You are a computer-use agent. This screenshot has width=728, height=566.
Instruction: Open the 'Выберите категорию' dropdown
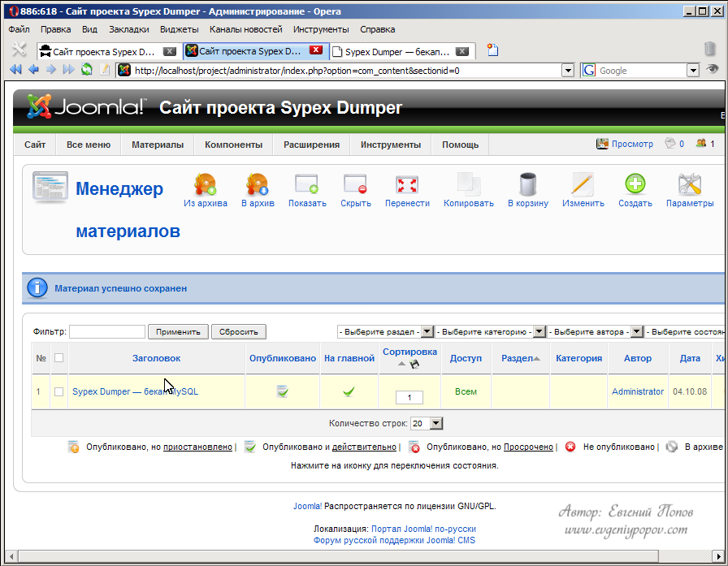click(x=490, y=331)
